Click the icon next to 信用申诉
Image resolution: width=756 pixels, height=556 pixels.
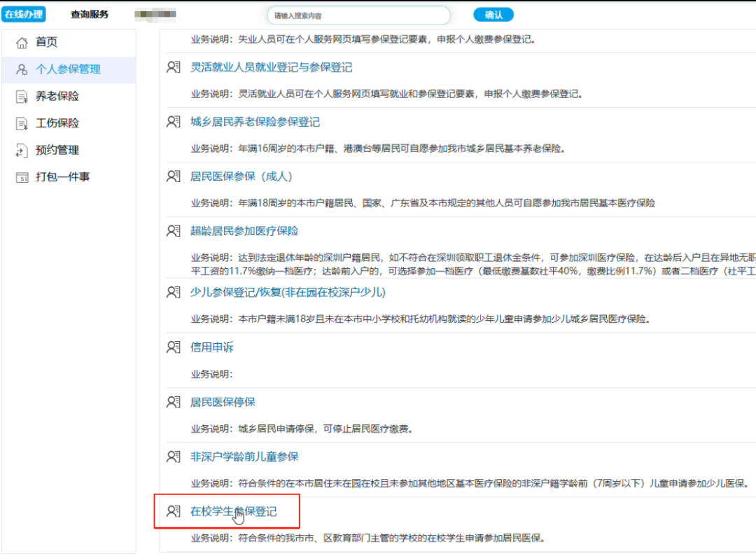click(x=174, y=347)
